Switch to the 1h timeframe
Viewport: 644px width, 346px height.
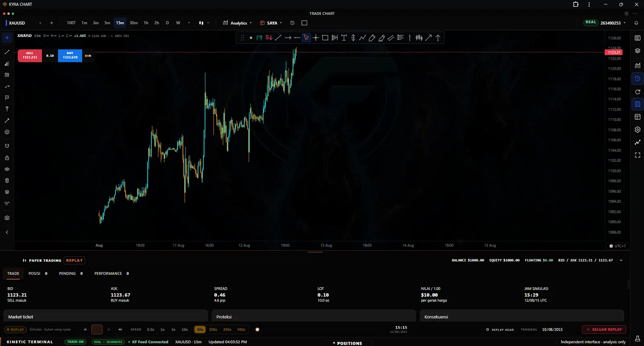click(146, 23)
